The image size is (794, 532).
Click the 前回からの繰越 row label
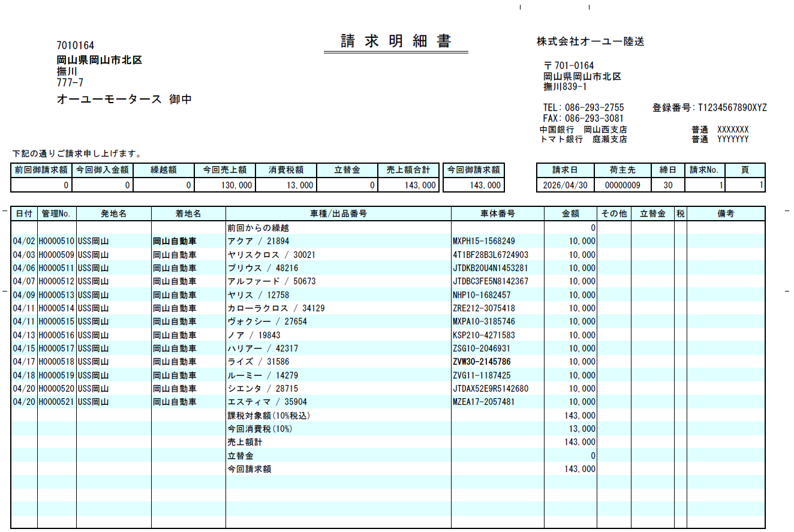[258, 228]
